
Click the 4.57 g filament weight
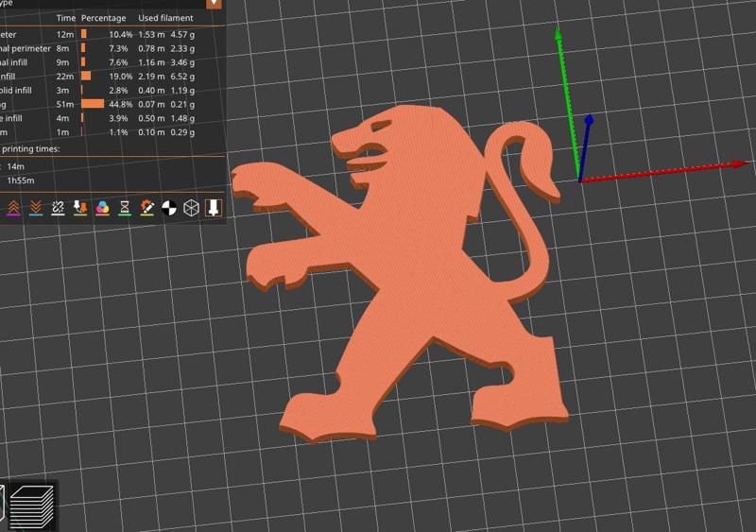point(182,35)
